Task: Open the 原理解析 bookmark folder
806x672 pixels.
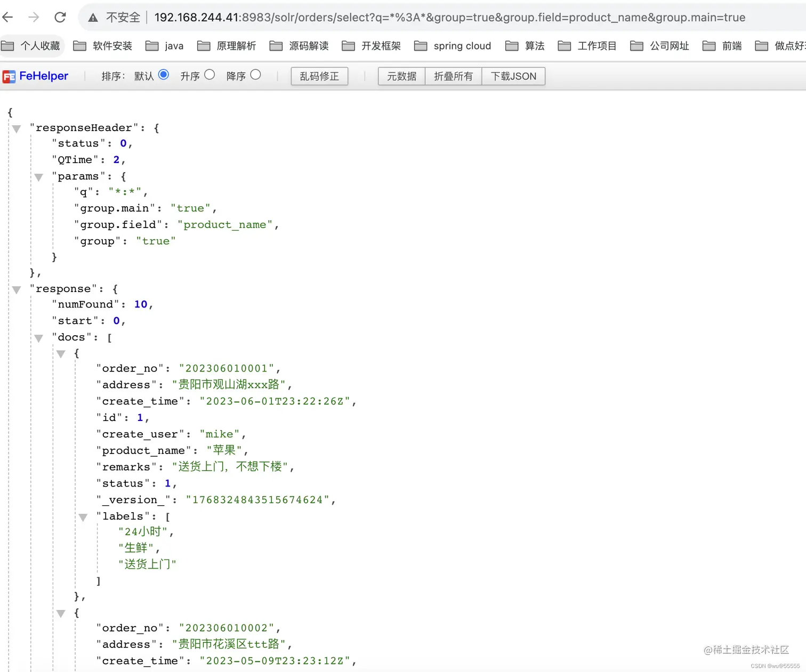Action: click(227, 46)
